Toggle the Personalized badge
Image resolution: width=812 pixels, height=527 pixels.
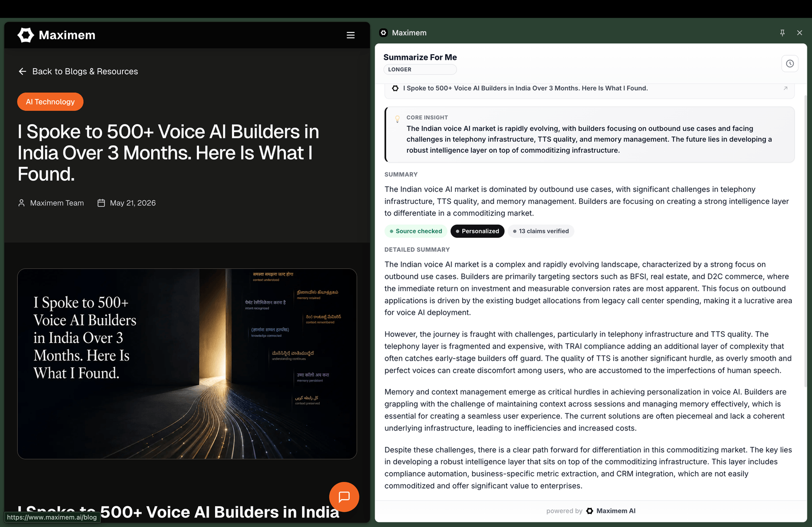(477, 231)
